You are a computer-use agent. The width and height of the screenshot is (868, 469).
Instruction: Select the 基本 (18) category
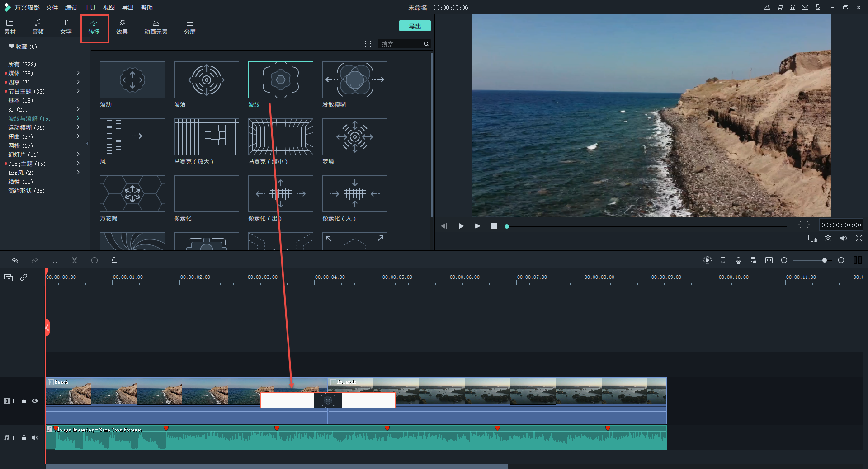tap(21, 100)
